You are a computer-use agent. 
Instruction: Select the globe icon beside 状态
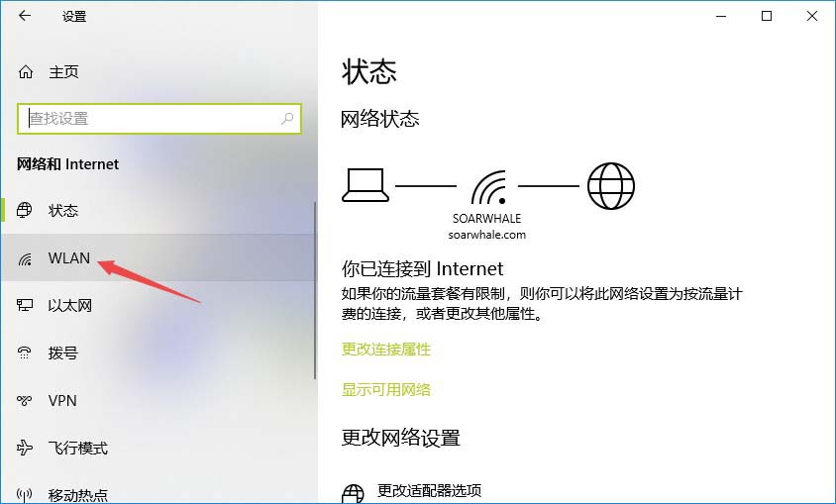click(25, 210)
